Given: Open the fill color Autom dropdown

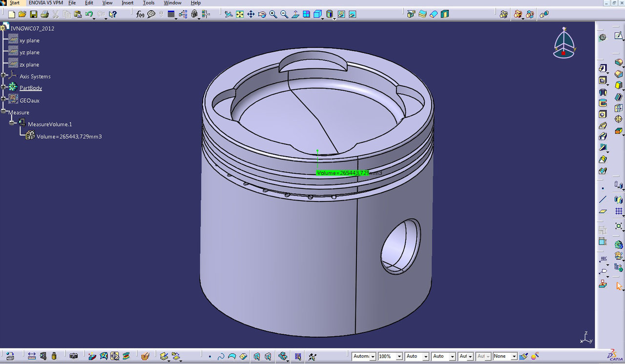Looking at the screenshot, I should [373, 357].
